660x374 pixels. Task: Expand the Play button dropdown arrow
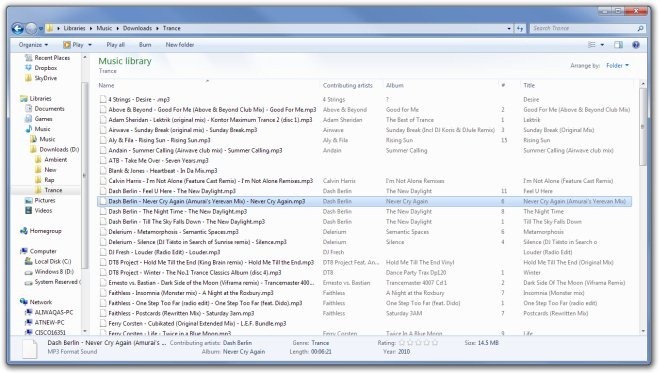coord(90,45)
